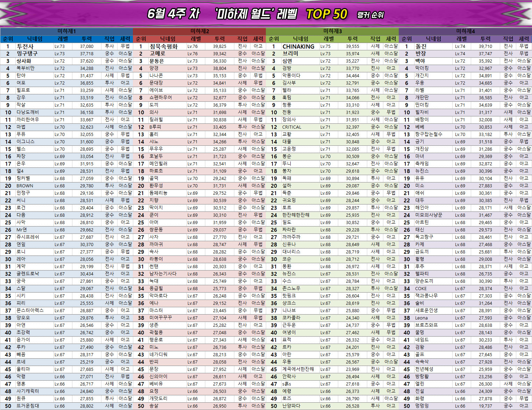532x410 pixels.
Task: Click the player name 고메로
Action: tap(157, 53)
